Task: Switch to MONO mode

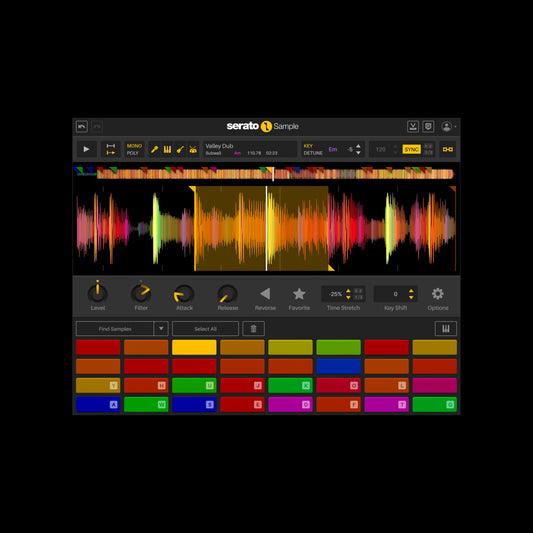Action: tap(134, 146)
